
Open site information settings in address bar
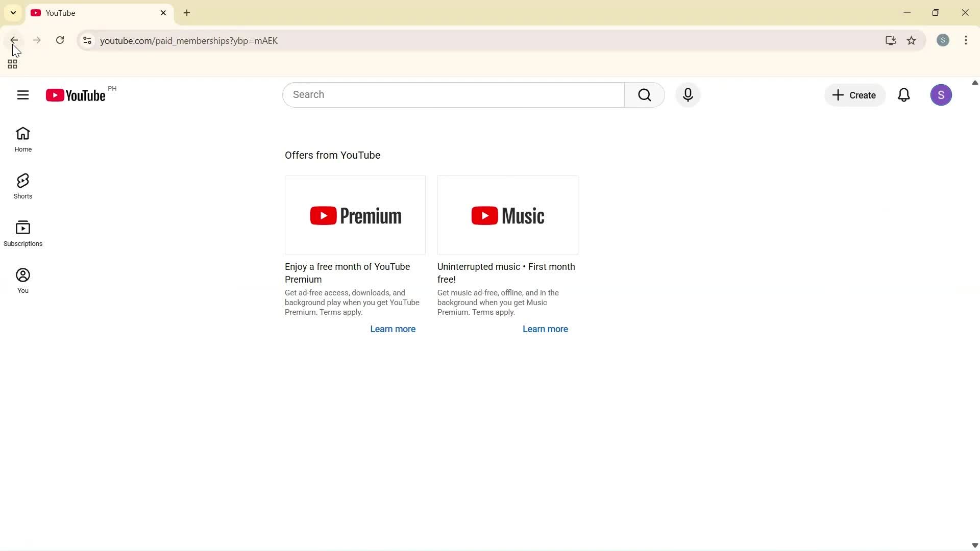pyautogui.click(x=87, y=40)
